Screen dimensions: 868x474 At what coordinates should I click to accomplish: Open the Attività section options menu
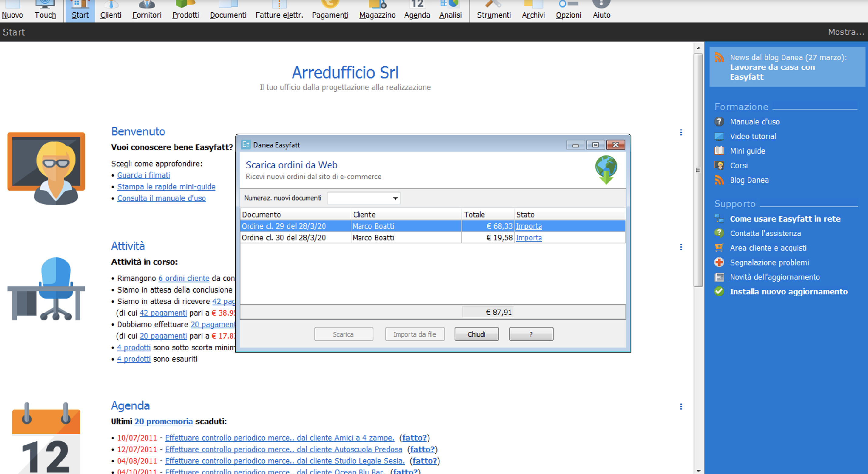681,247
